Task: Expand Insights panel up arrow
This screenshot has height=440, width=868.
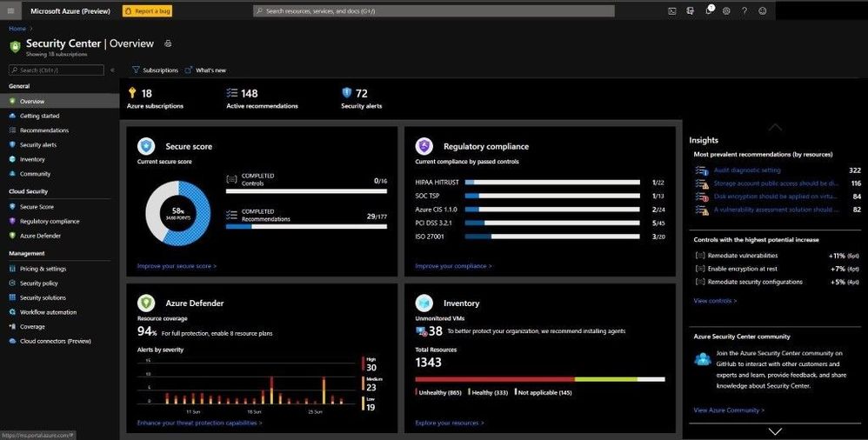Action: coord(775,127)
